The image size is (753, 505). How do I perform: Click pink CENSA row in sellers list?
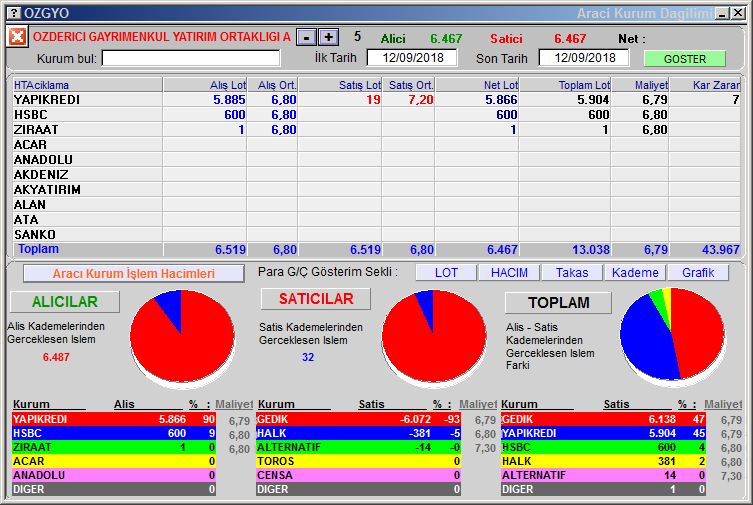[x=358, y=475]
